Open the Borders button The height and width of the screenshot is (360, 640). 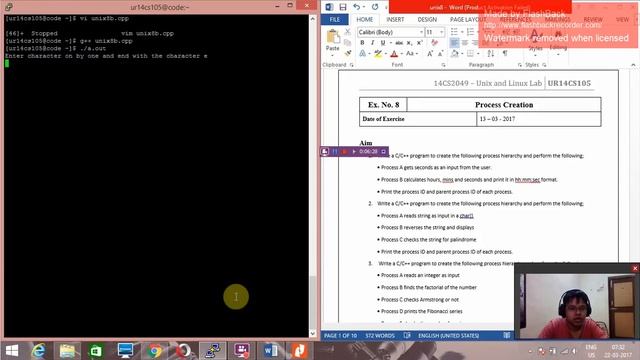pyautogui.click(x=470, y=53)
